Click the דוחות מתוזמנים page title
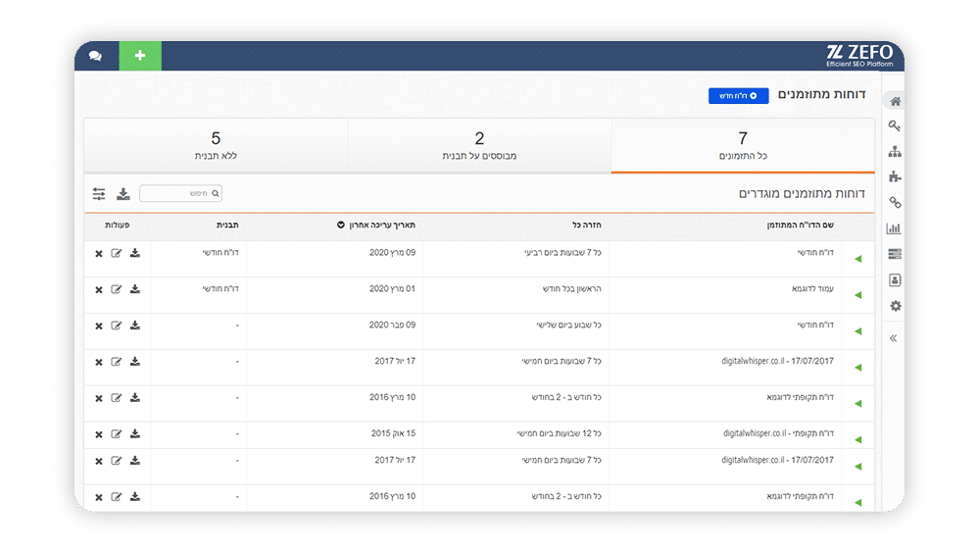 coord(821,94)
